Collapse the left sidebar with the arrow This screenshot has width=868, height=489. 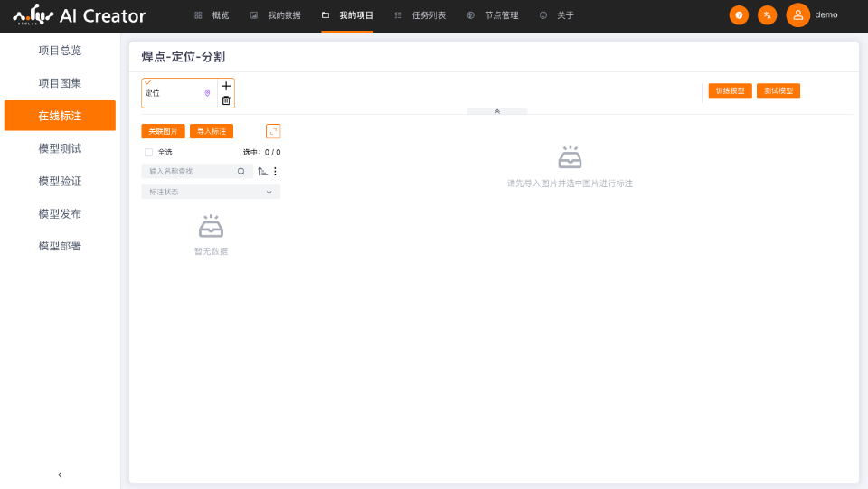[60, 475]
